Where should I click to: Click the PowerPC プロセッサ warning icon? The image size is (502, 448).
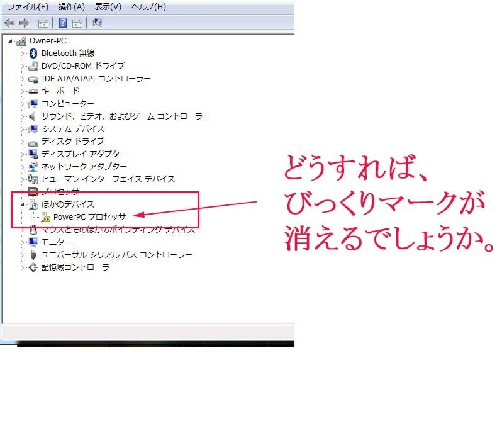click(45, 218)
